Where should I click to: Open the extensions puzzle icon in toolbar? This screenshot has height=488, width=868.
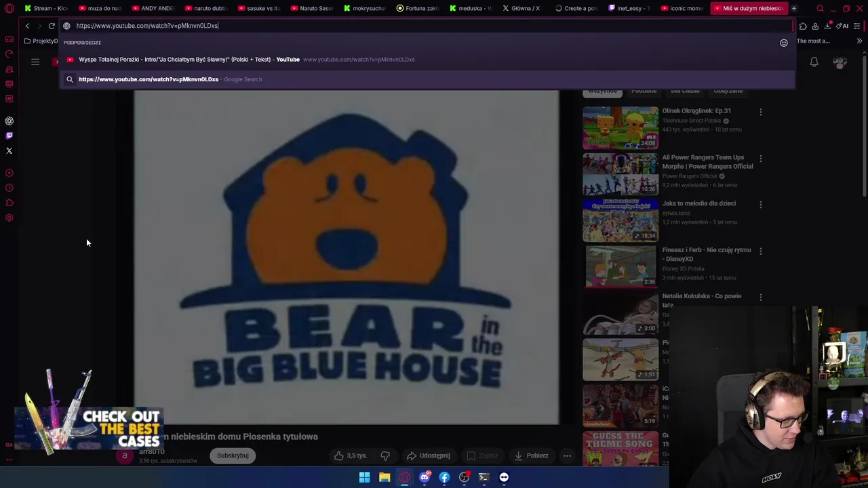(803, 26)
